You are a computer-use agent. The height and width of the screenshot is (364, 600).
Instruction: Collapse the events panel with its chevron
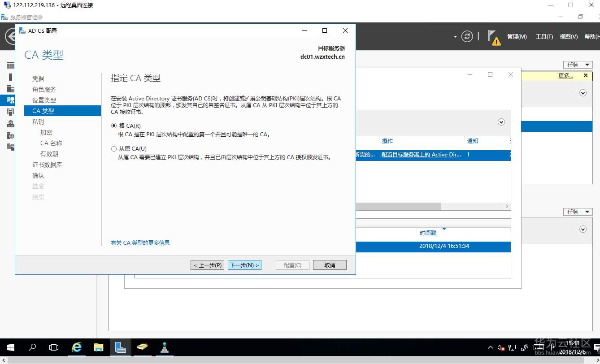pyautogui.click(x=583, y=229)
